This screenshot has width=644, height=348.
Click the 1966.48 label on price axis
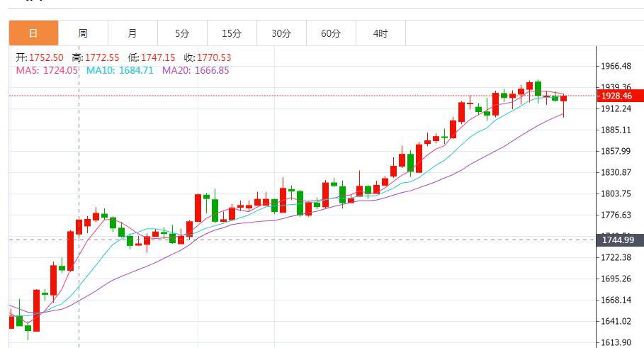click(616, 66)
